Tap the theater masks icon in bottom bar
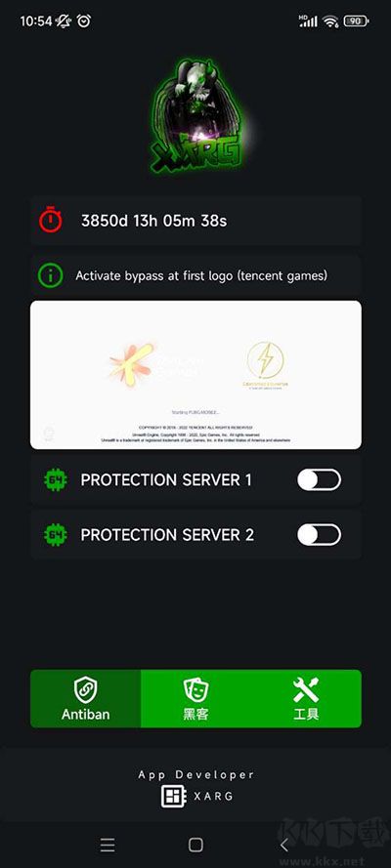Viewport: 391px width, 868px height. point(195,689)
